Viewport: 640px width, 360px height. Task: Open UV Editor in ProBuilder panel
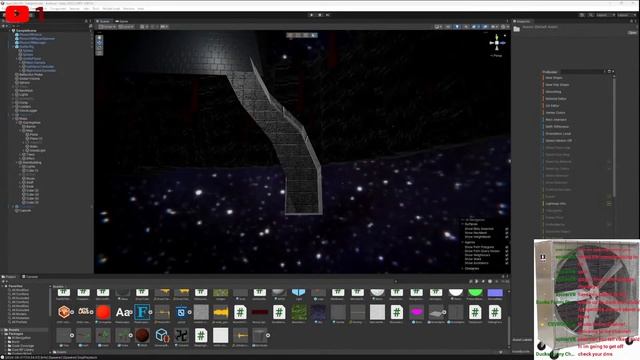coord(553,105)
